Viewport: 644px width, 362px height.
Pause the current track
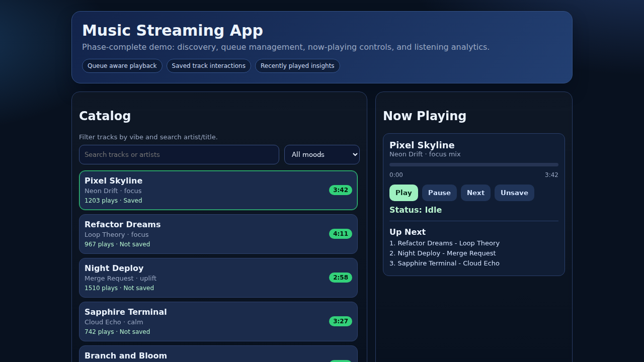tap(439, 193)
